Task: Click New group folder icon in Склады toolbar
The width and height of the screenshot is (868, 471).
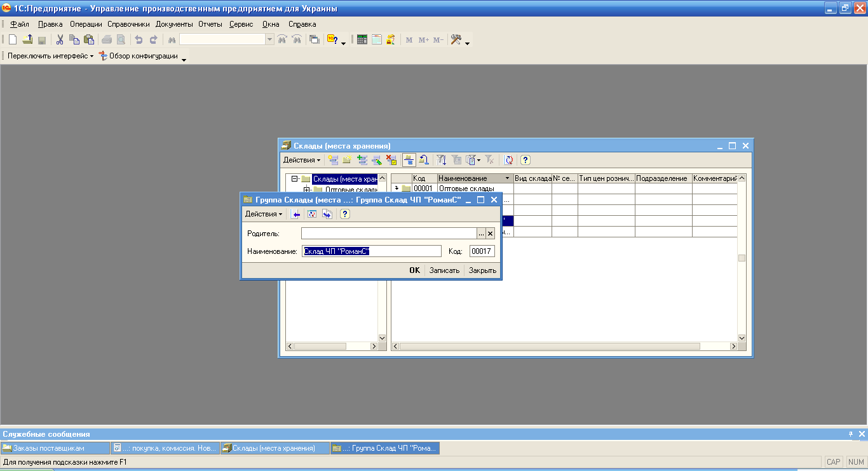Action: [347, 160]
